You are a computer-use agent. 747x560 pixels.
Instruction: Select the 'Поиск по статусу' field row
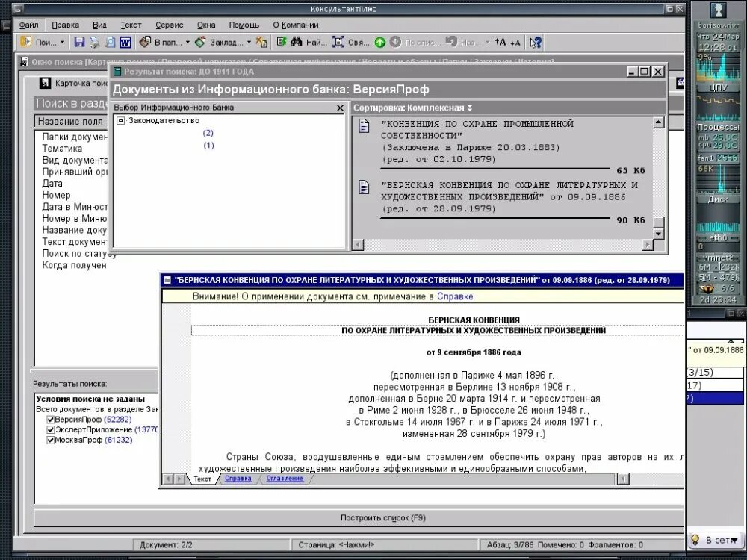(78, 253)
